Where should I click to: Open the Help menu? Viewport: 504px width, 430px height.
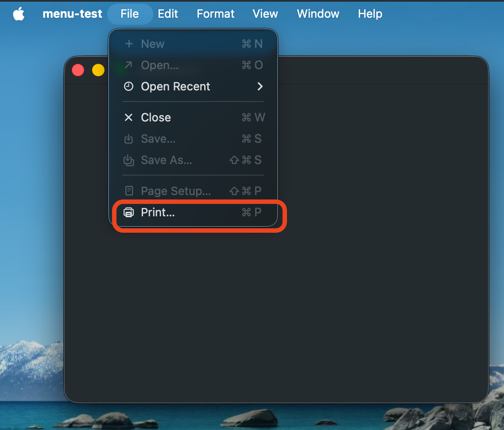[370, 14]
